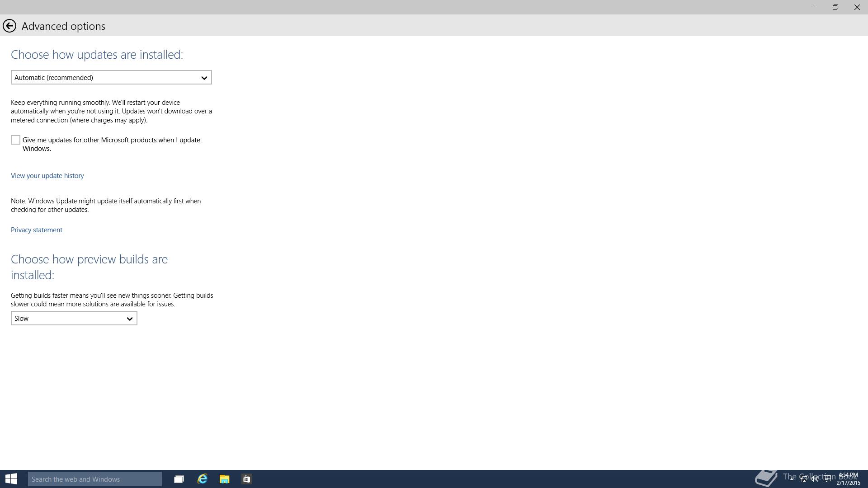Show hidden system tray icons
Viewport: 868px width, 488px height.
coord(792,479)
